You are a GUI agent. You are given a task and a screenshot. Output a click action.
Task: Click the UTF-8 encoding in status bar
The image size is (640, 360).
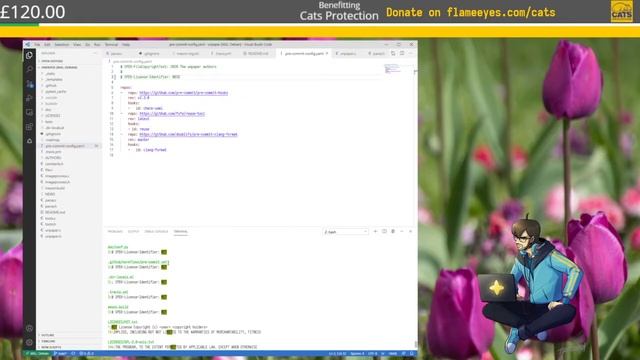tap(373, 353)
